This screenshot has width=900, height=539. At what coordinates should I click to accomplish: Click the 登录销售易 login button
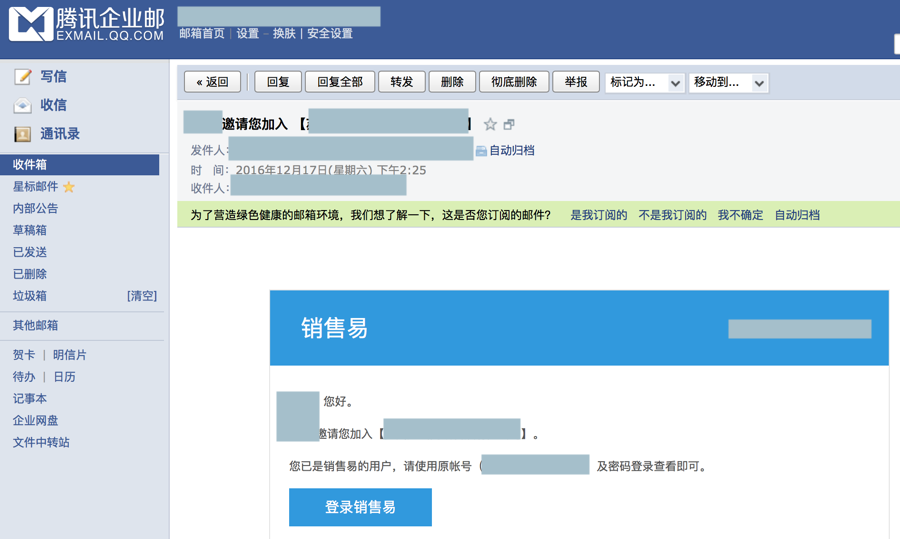(360, 507)
